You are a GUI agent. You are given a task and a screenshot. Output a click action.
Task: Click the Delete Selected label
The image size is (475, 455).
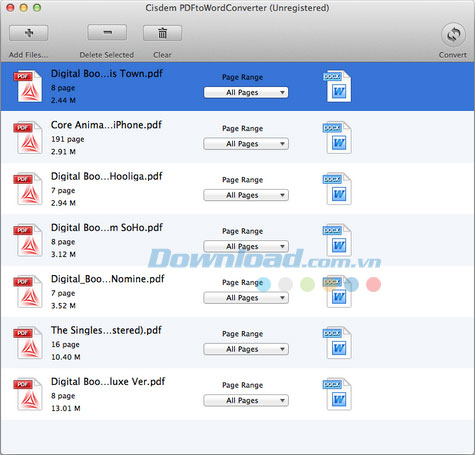tap(107, 55)
